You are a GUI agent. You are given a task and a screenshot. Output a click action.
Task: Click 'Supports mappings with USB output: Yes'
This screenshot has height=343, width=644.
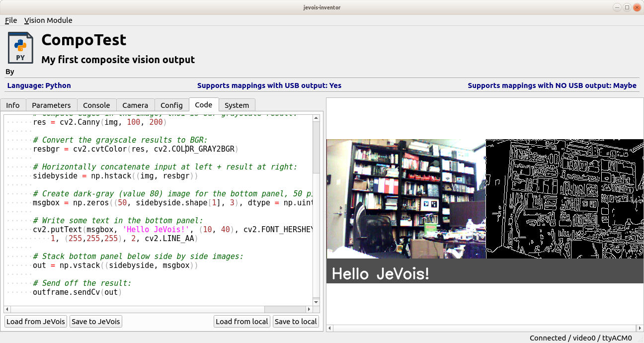(269, 86)
